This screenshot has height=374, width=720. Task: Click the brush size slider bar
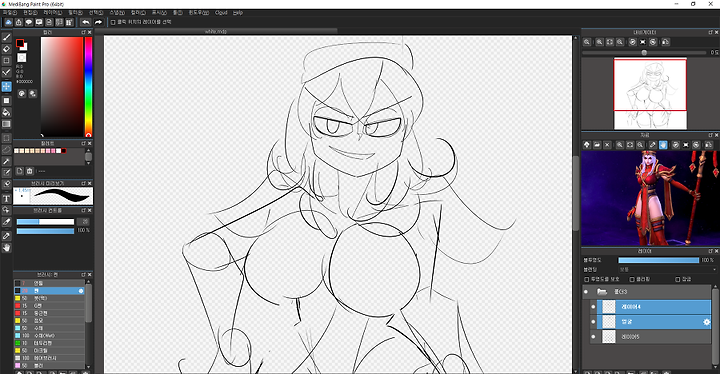pos(45,222)
